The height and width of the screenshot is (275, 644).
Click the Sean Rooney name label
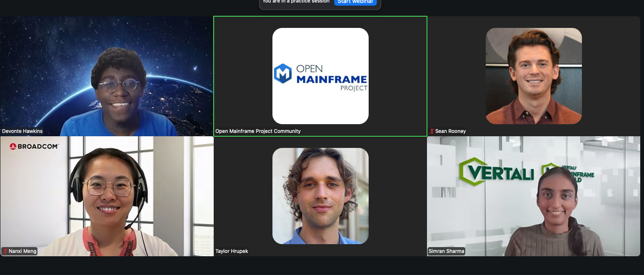tap(450, 131)
